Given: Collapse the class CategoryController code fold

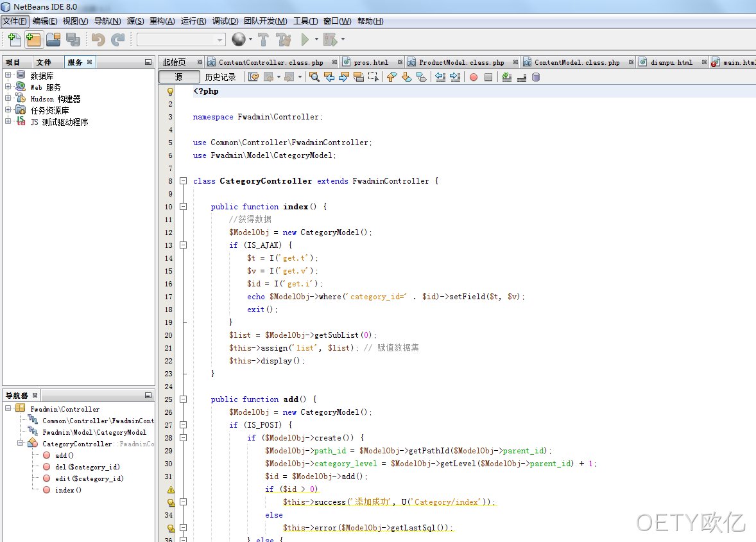Looking at the screenshot, I should coord(183,181).
